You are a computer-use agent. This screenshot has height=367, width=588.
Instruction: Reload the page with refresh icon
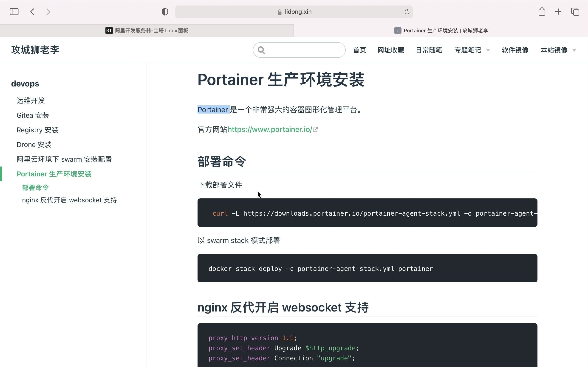407,11
